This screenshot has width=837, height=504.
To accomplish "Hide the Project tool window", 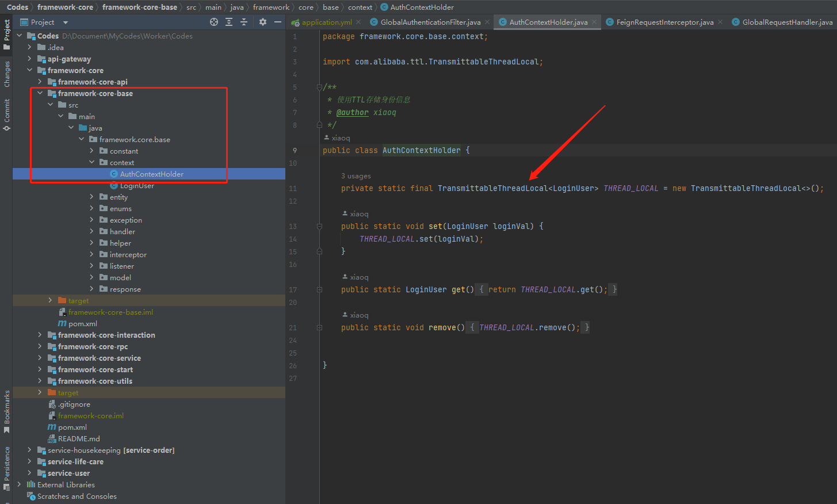I will 278,22.
